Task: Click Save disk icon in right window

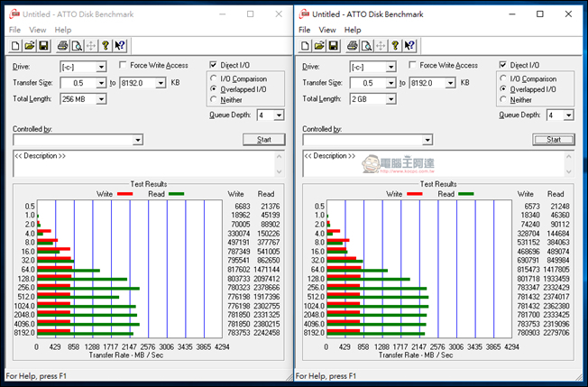Action: (334, 46)
